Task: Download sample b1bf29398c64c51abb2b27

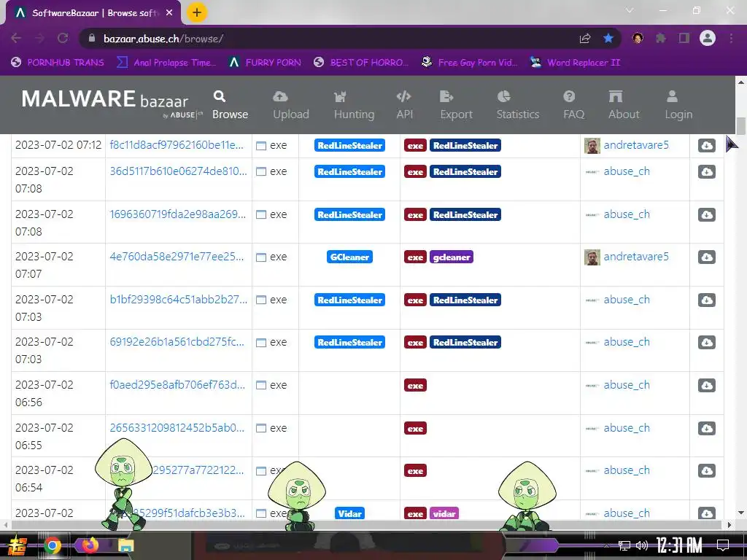Action: (706, 300)
